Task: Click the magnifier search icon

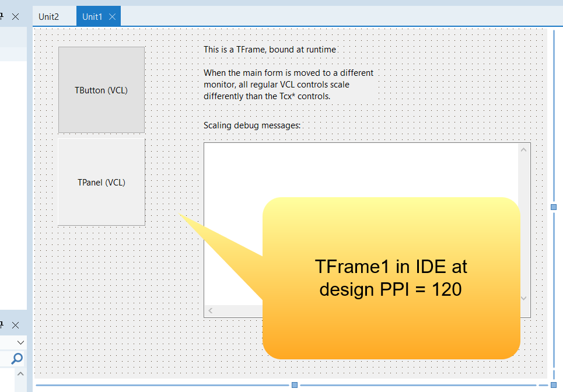Action: [17, 358]
